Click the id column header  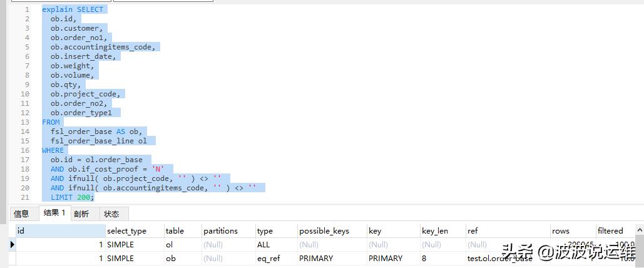pos(60,230)
